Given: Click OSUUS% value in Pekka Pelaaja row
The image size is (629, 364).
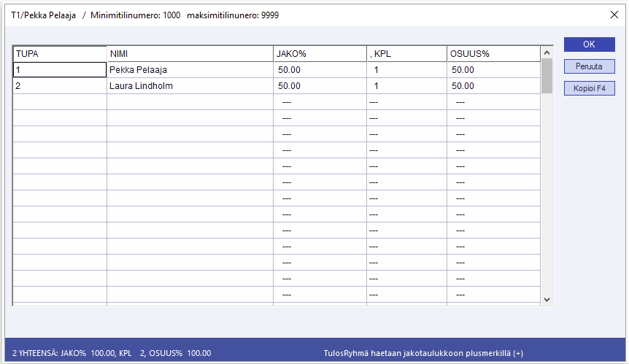Looking at the screenshot, I should pyautogui.click(x=493, y=70).
